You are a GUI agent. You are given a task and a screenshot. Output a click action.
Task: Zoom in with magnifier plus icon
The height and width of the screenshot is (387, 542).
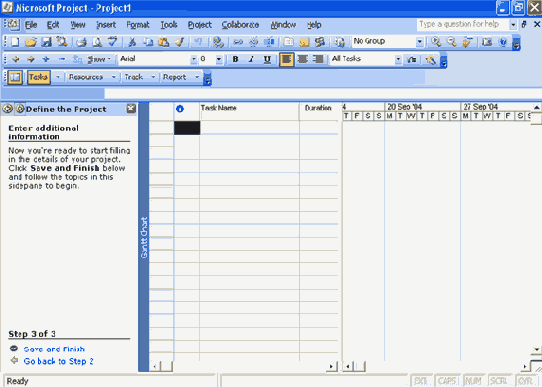(x=436, y=42)
